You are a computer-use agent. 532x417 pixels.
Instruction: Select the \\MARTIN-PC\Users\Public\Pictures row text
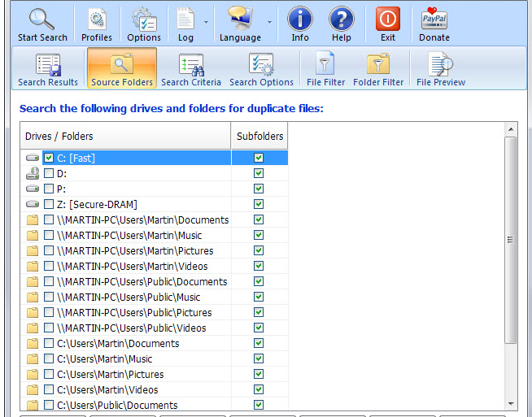click(x=134, y=312)
